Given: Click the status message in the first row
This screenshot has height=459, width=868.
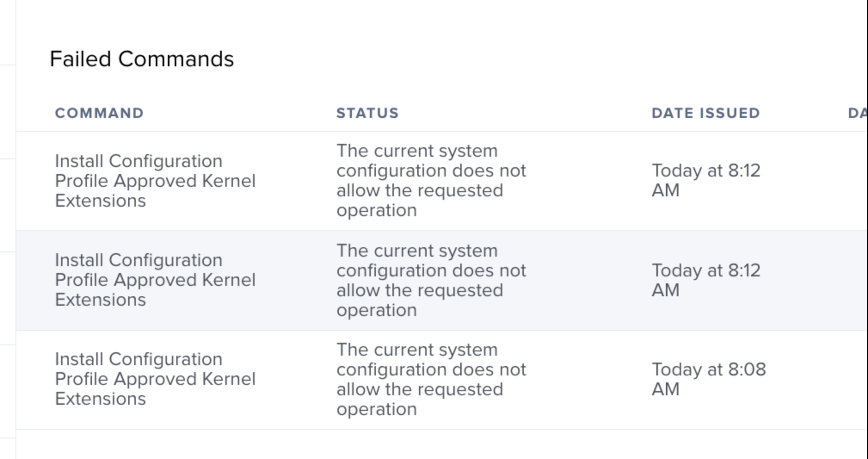Looking at the screenshot, I should [431, 180].
